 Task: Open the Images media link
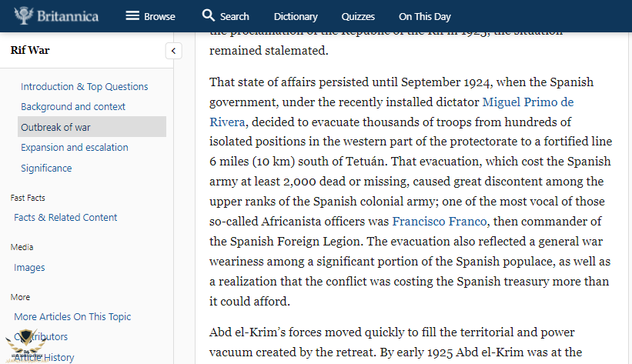click(29, 268)
